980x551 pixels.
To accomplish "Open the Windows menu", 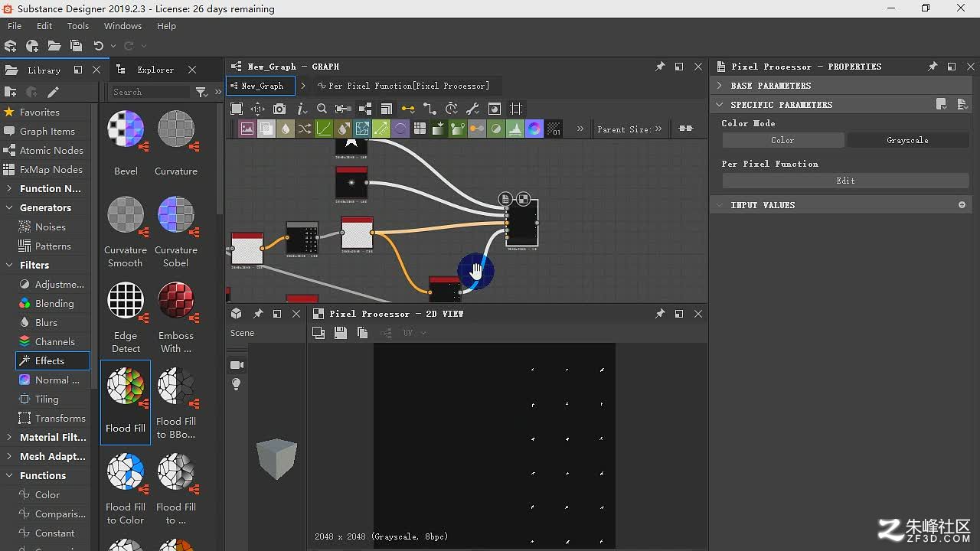I will point(122,26).
